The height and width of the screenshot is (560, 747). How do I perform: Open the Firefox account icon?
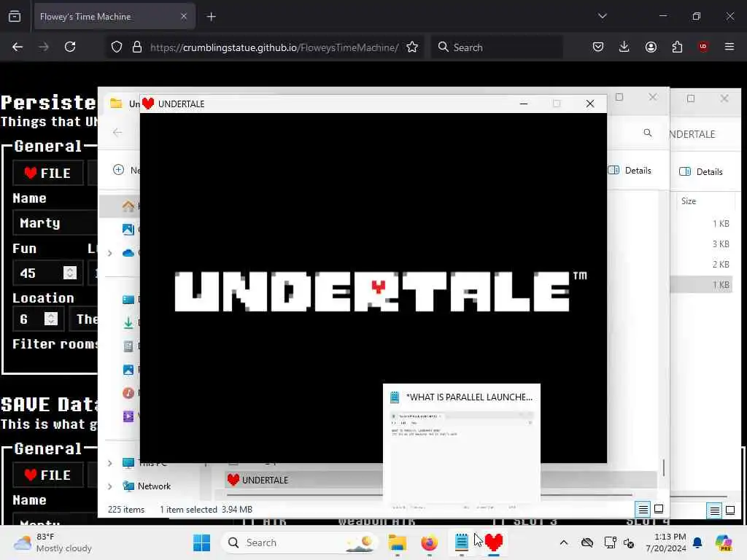[651, 47]
